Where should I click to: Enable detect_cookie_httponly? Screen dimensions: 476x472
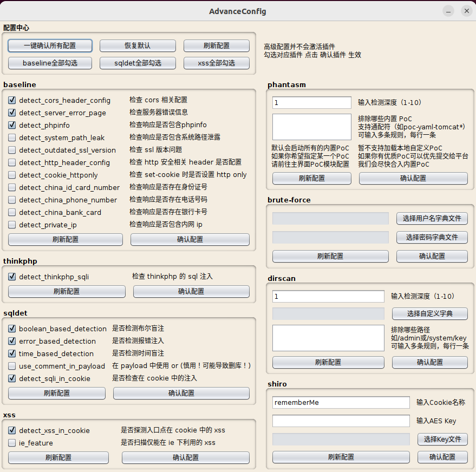[x=12, y=175]
